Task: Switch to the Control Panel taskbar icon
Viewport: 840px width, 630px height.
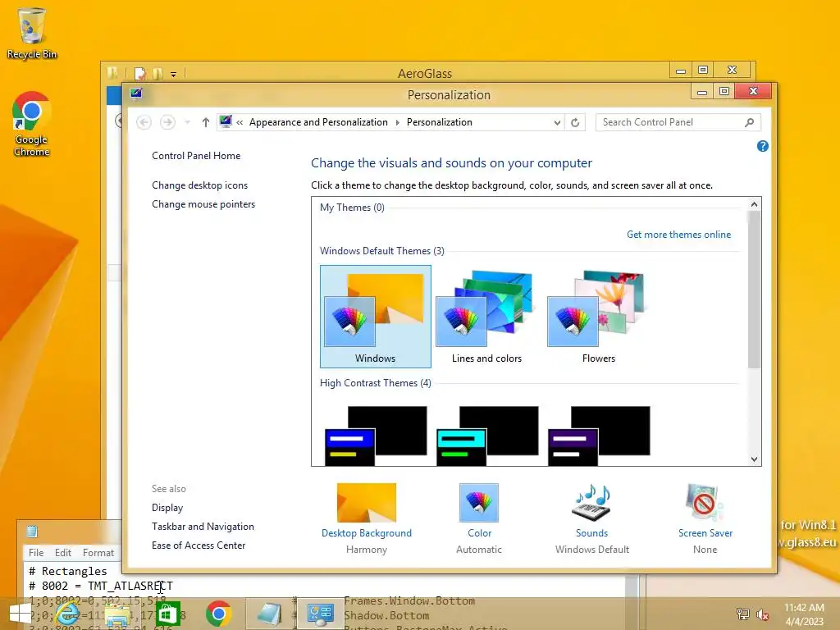Action: 321,614
